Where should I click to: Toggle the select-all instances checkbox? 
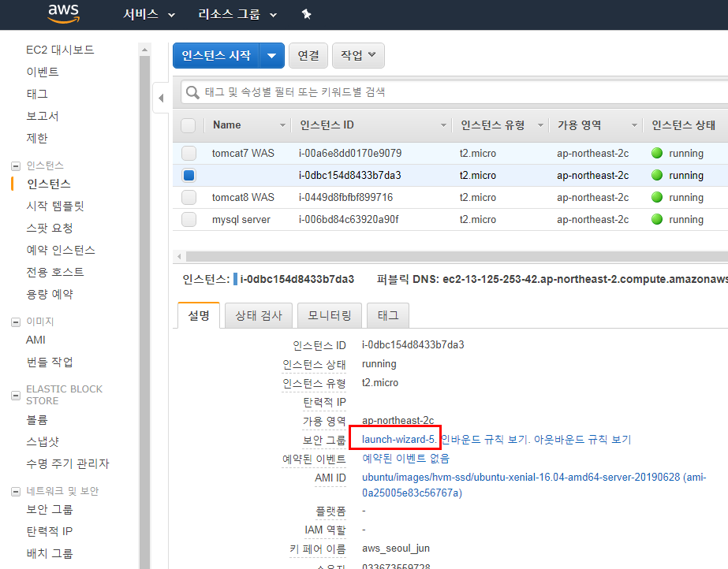click(188, 125)
